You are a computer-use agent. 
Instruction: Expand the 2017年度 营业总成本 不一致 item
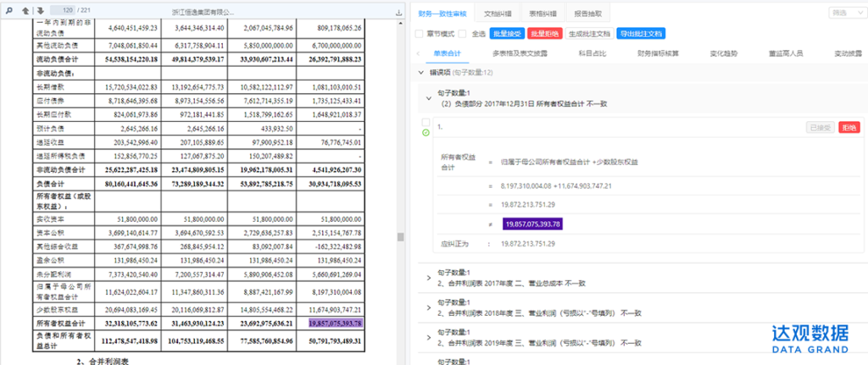point(426,275)
